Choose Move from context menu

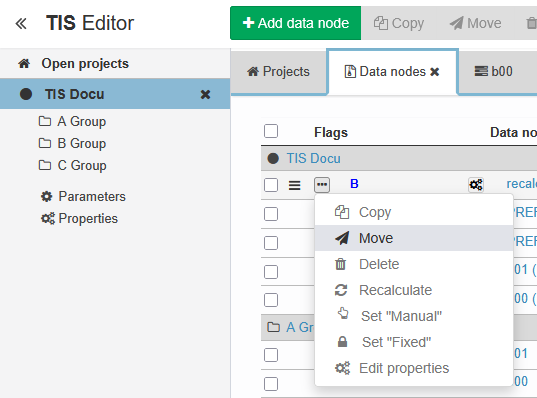point(414,238)
